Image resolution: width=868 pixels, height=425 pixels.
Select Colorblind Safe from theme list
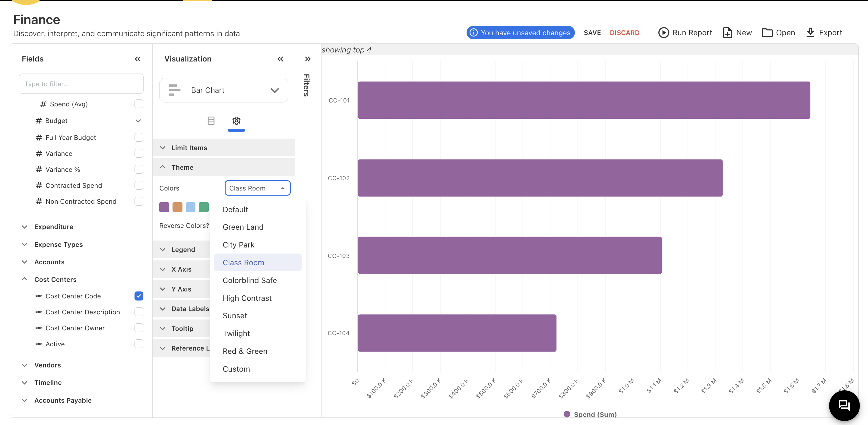pos(249,280)
